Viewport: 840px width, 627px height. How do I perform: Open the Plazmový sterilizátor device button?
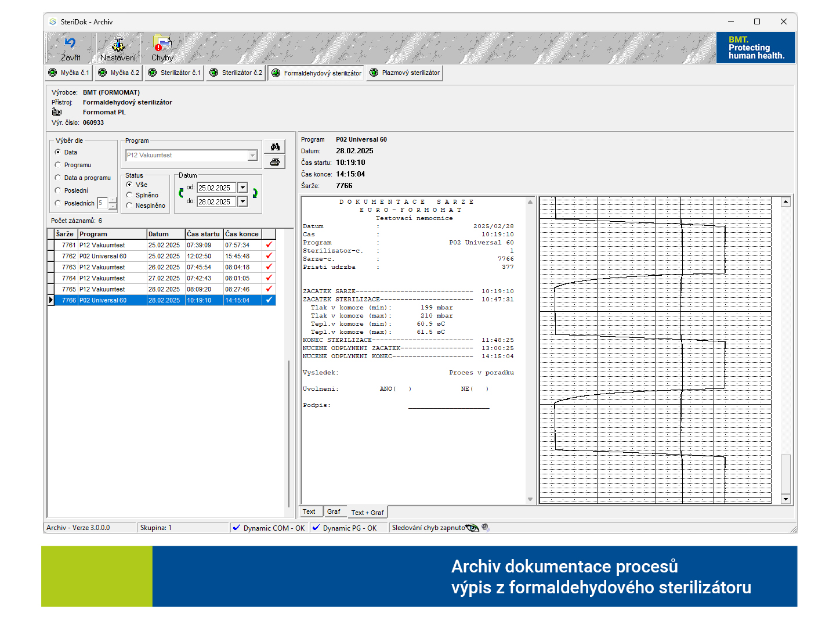(405, 73)
